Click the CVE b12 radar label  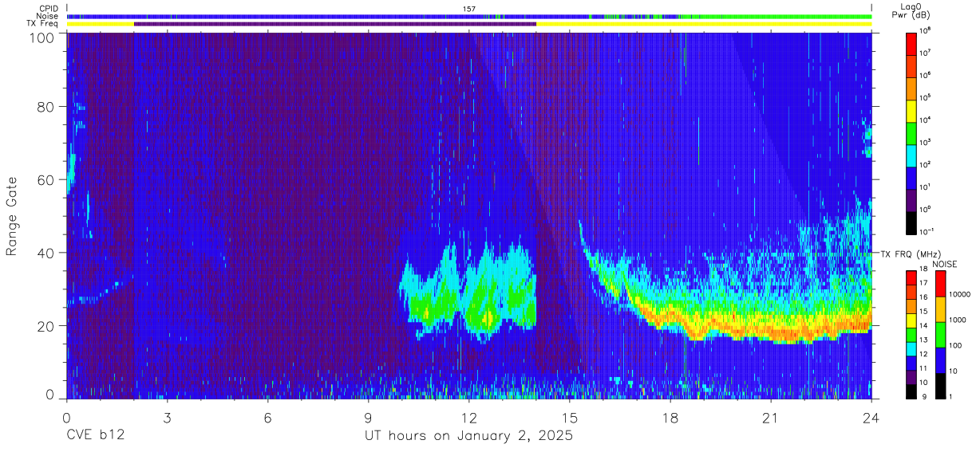tap(95, 436)
